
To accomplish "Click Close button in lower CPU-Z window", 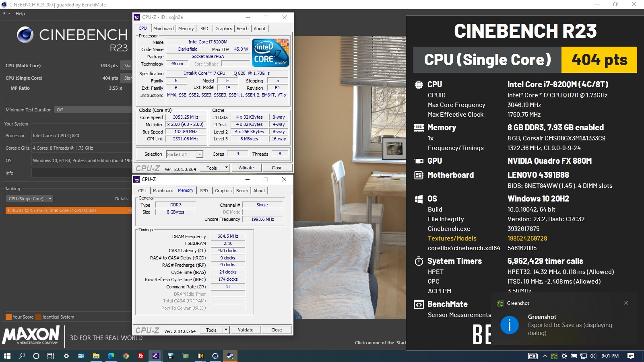I will click(277, 330).
